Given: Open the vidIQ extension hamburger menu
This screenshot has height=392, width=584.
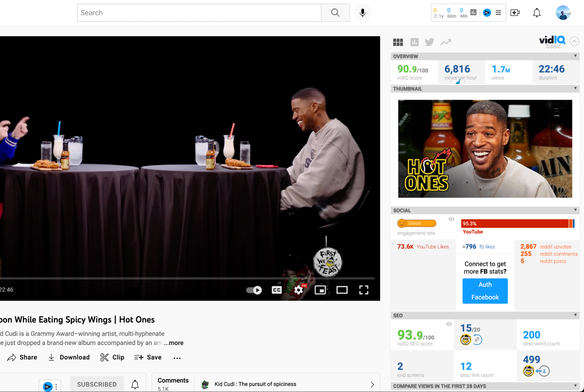Looking at the screenshot, I should [498, 13].
